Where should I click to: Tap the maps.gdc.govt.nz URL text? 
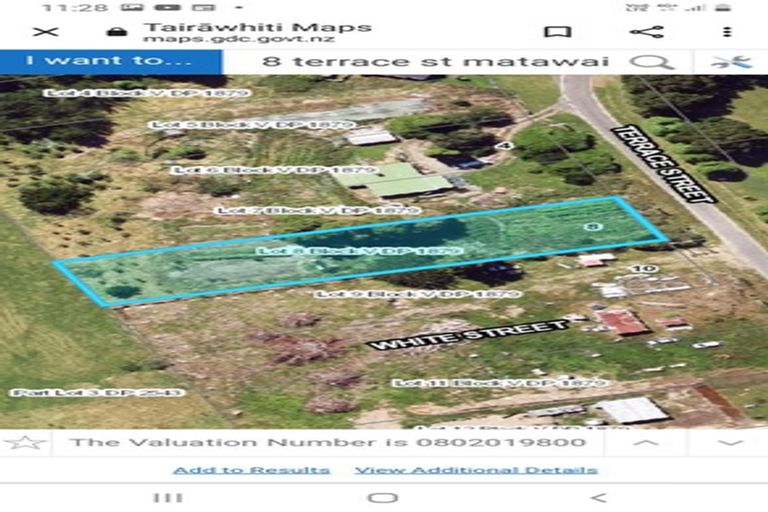[x=239, y=39]
